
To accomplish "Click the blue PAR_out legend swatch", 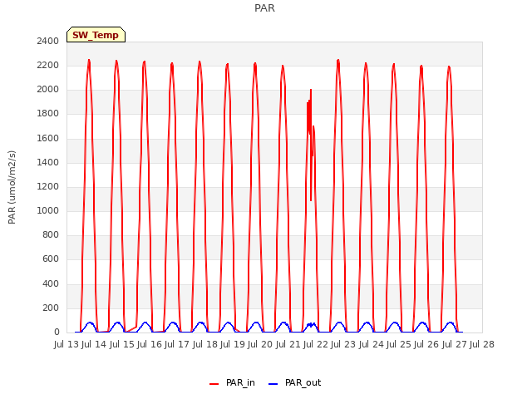I will click(x=273, y=384).
